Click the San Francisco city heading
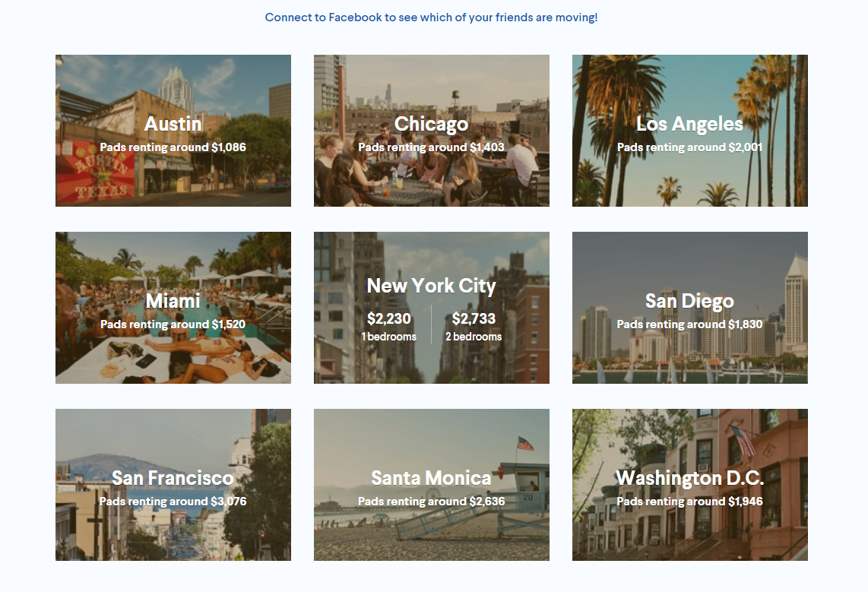Viewport: 868px width, 592px height. tap(173, 478)
